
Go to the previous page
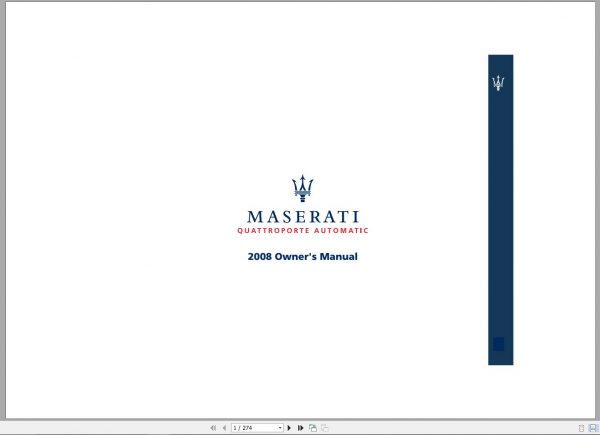pyautogui.click(x=224, y=428)
